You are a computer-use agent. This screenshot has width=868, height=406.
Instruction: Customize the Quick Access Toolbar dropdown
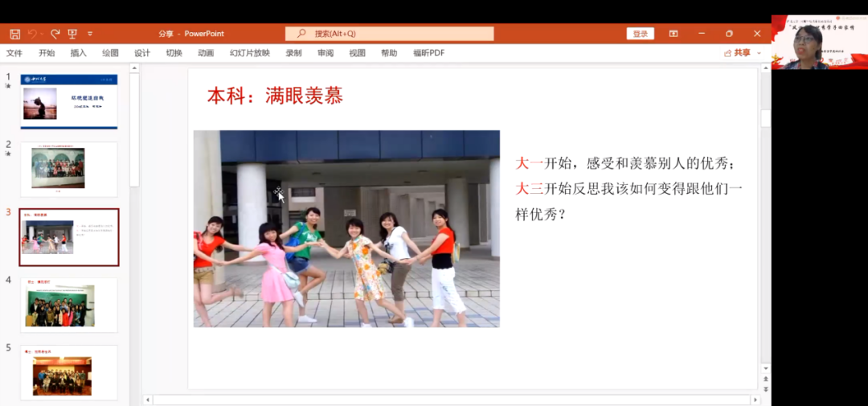90,34
